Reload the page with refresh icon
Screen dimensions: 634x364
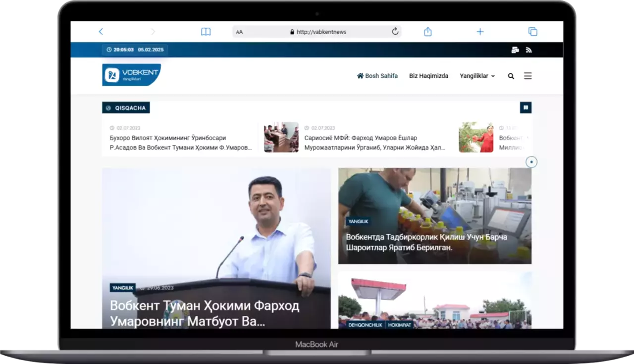point(395,32)
